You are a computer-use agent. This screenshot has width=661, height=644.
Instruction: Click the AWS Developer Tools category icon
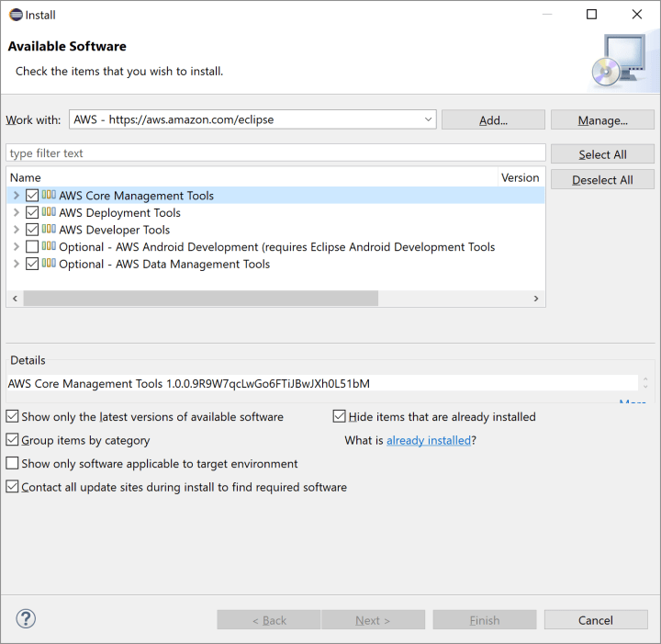tap(49, 230)
